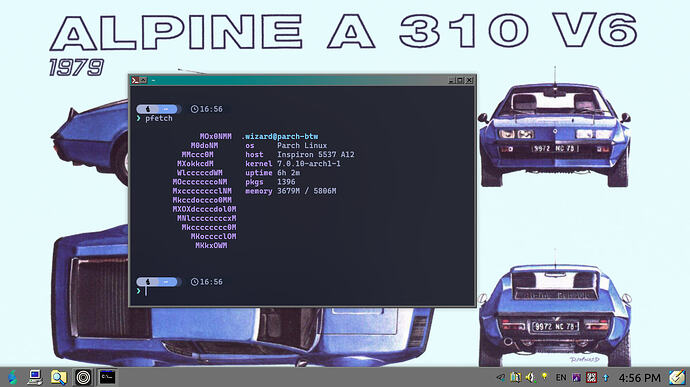The width and height of the screenshot is (690, 387).
Task: Click the pkgs value 1396
Action: (286, 182)
